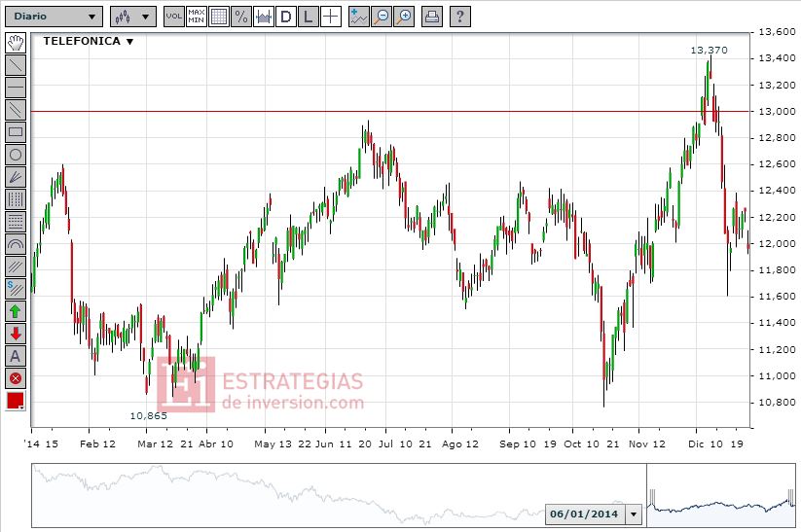The height and width of the screenshot is (532, 801).
Task: Select the triple diagonal lines tool
Action: click(16, 266)
